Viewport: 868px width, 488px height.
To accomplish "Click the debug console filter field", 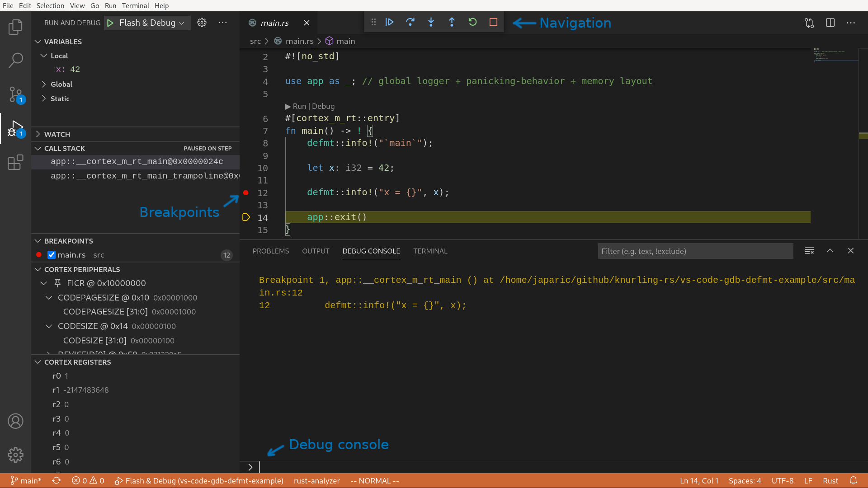I will point(695,251).
